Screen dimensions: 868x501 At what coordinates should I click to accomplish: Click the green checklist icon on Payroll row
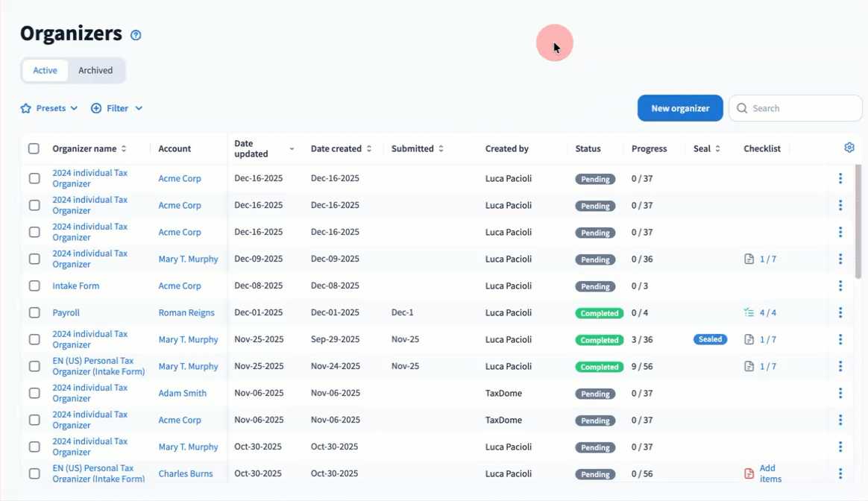(749, 312)
